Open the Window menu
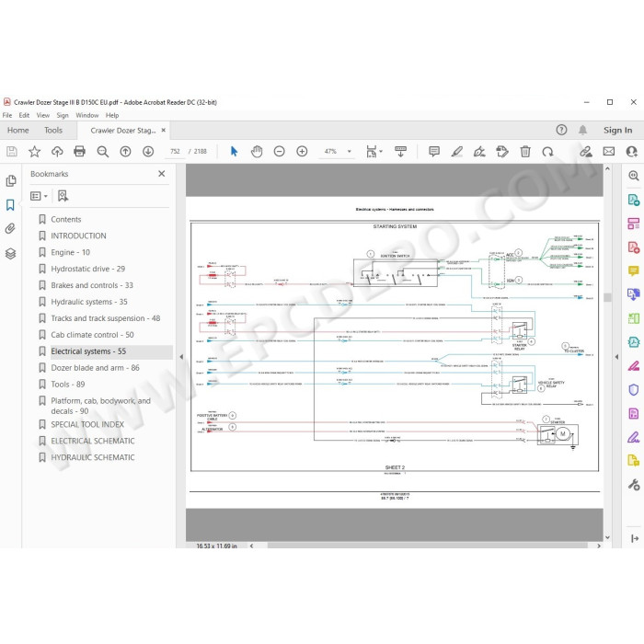Viewport: 644px width, 644px height. 87,115
